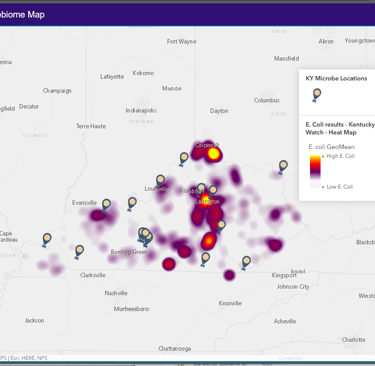Click the Kokomo city label
This screenshot has width=375, height=366.
143,73
